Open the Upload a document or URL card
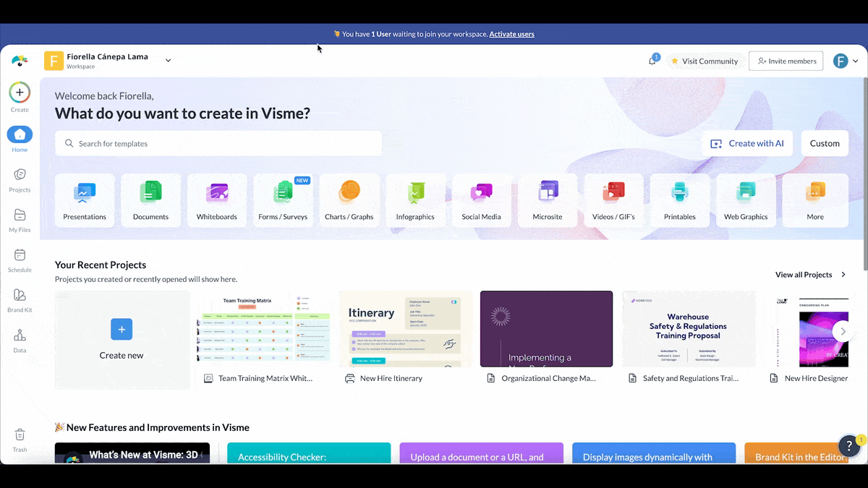 pyautogui.click(x=481, y=453)
